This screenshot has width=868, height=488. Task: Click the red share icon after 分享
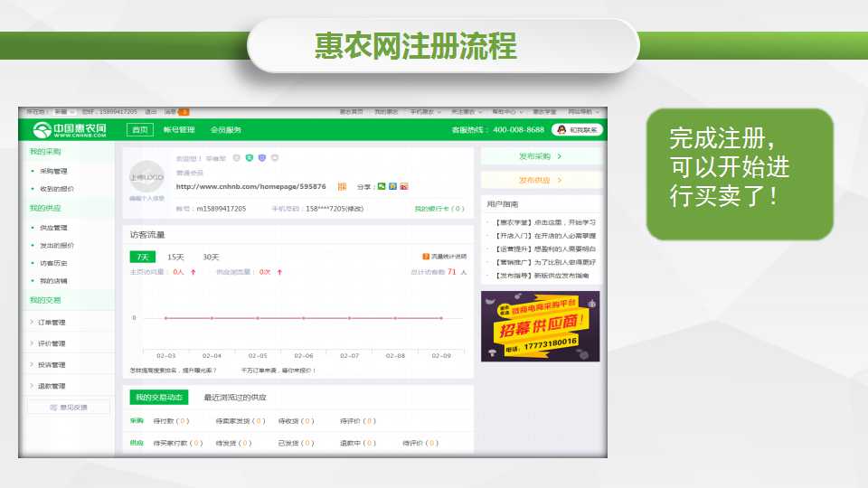[x=404, y=186]
